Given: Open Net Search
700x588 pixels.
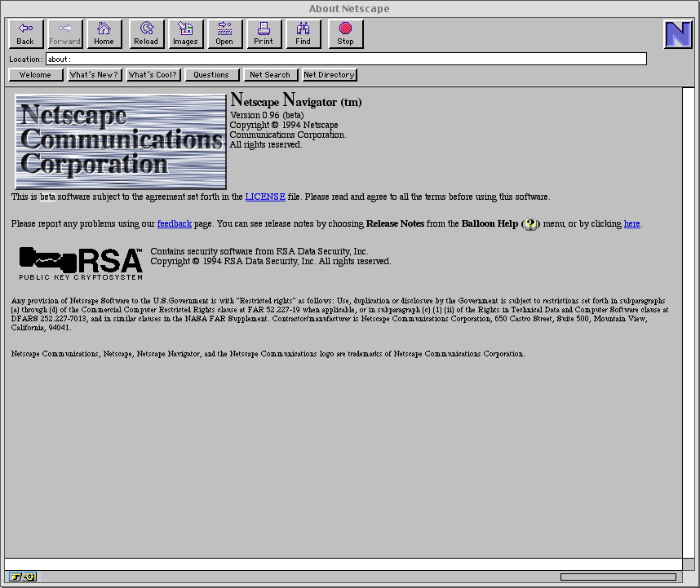Looking at the screenshot, I should click(271, 75).
